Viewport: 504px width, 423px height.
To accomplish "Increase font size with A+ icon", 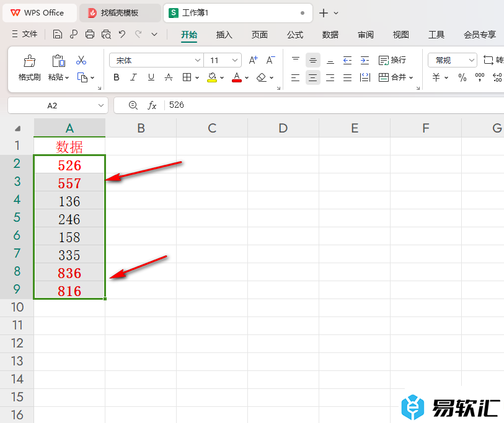I will pos(254,60).
